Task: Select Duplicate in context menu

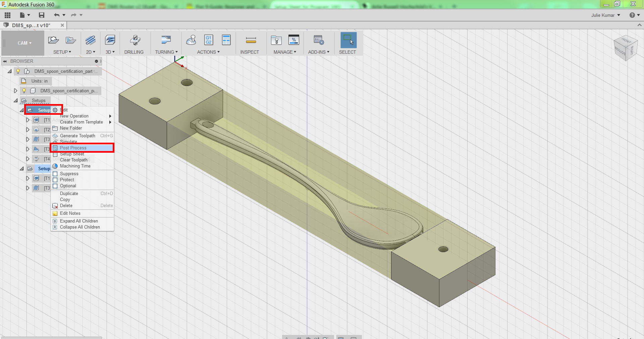Action: point(82,193)
